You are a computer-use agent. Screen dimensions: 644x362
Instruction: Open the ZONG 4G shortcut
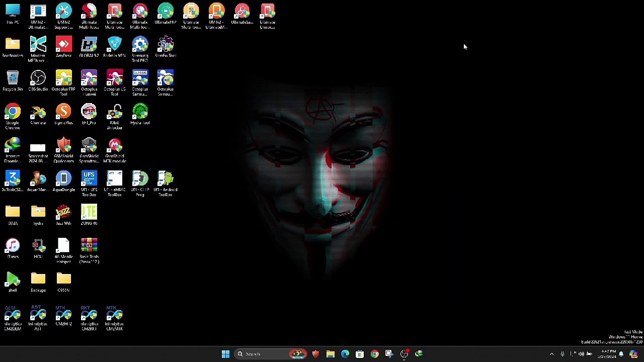click(x=89, y=215)
